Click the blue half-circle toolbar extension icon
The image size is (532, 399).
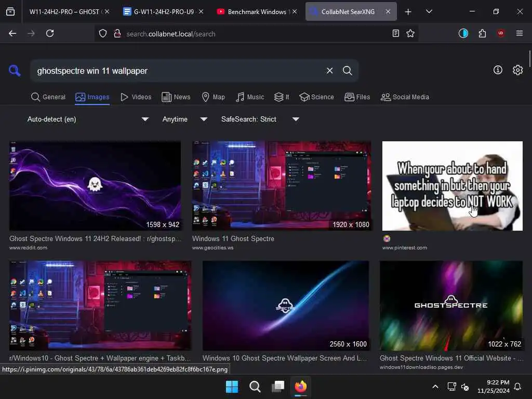tap(463, 33)
